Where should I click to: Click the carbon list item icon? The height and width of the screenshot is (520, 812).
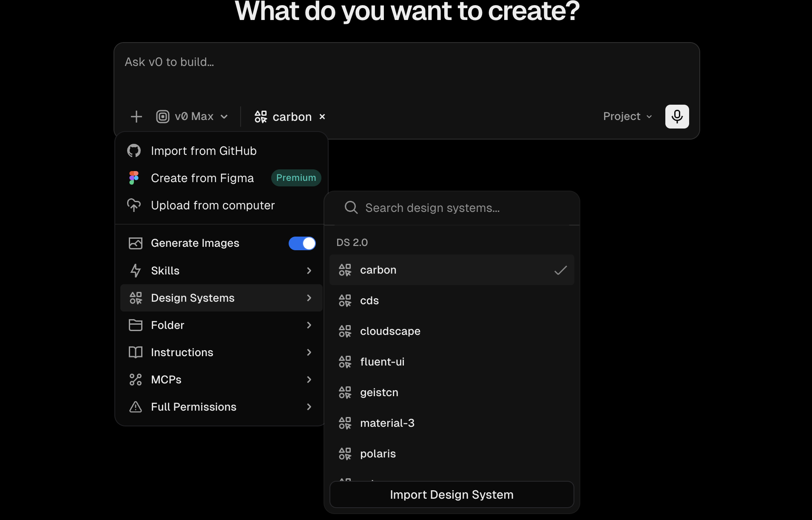345,270
